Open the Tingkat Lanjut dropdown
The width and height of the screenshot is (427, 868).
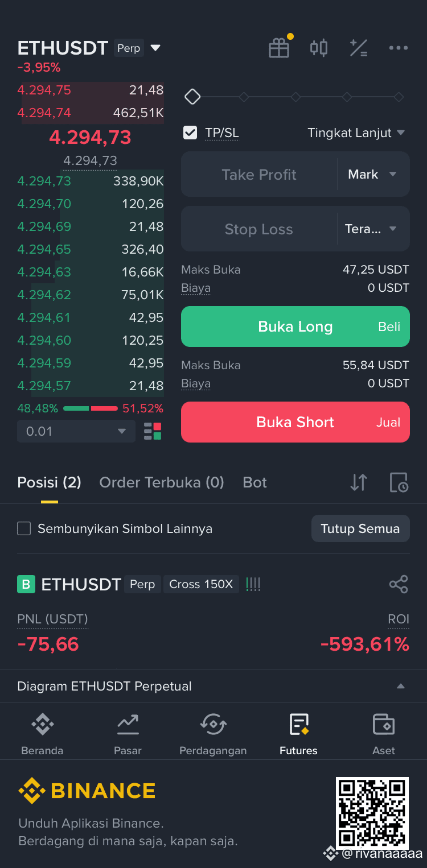coord(356,133)
